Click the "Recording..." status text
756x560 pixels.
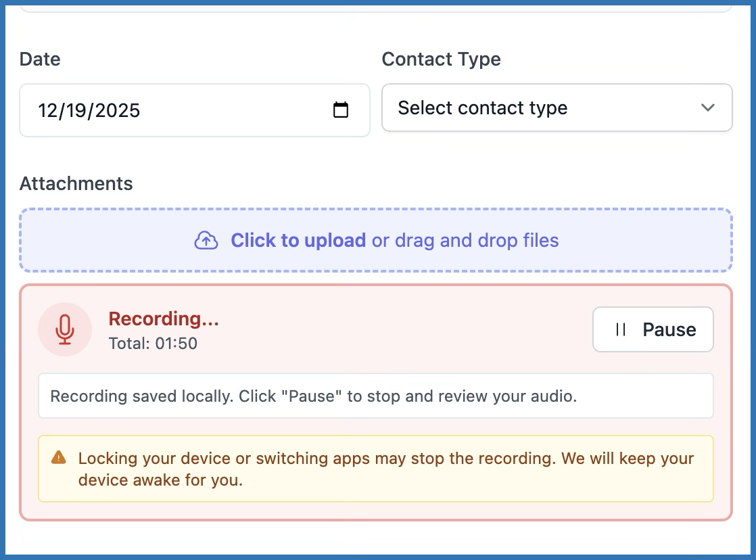164,319
